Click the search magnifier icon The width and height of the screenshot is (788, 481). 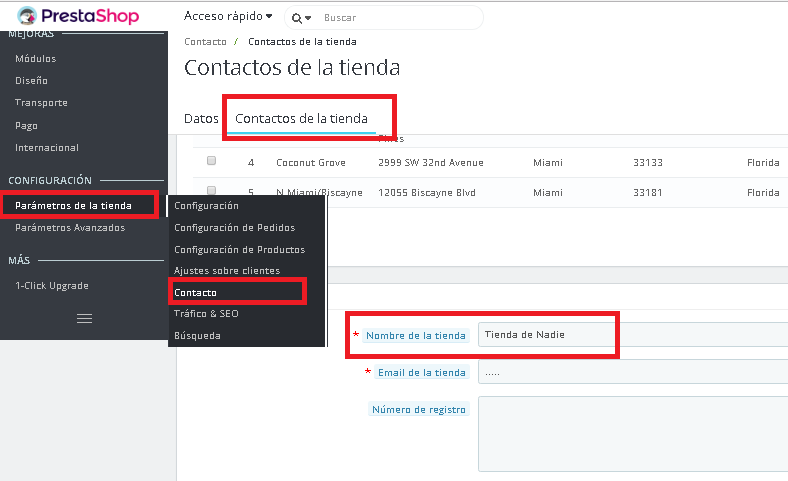298,18
